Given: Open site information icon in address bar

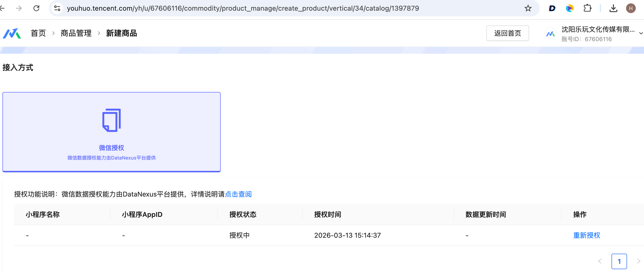Looking at the screenshot, I should pos(57,8).
